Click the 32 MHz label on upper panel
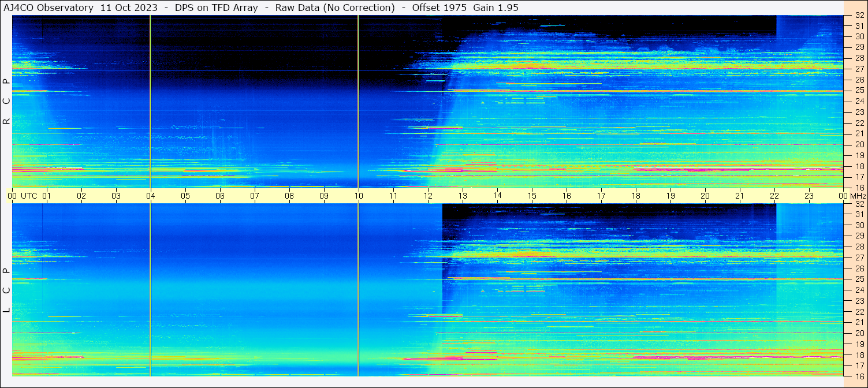Screen dimensions: 868x388 click(859, 16)
